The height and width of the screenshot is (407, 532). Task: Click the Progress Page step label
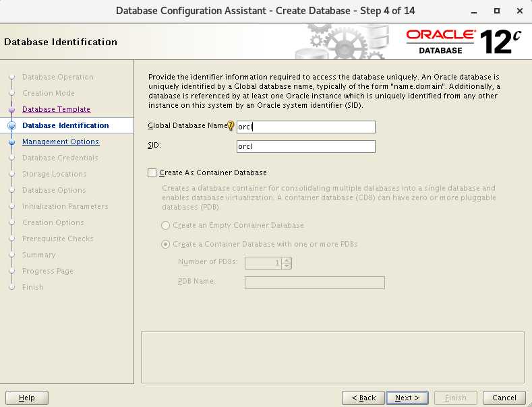(48, 271)
